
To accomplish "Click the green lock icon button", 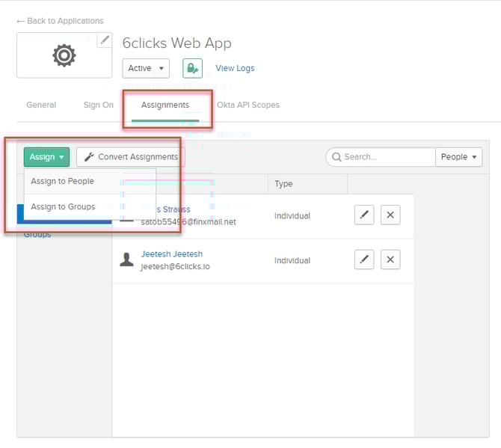I will pyautogui.click(x=192, y=68).
